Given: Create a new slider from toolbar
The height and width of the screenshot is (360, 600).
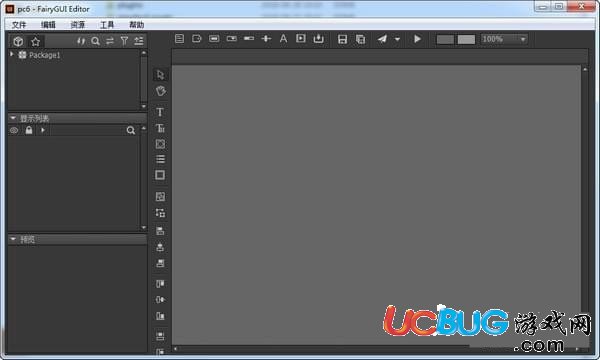Looking at the screenshot, I should (x=266, y=39).
